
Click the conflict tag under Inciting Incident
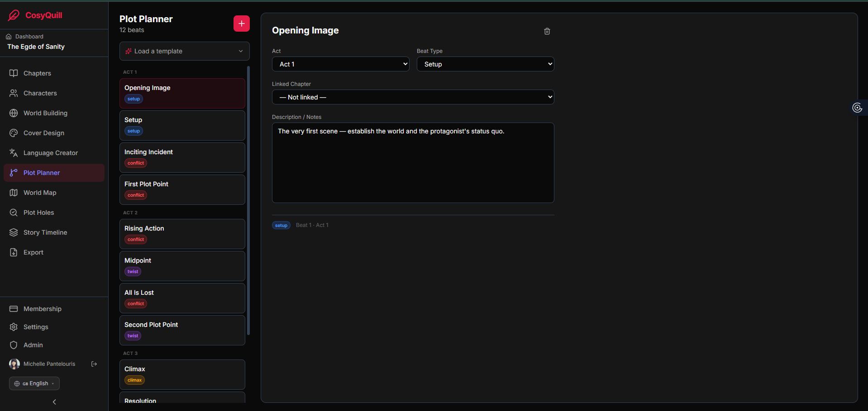pyautogui.click(x=136, y=163)
